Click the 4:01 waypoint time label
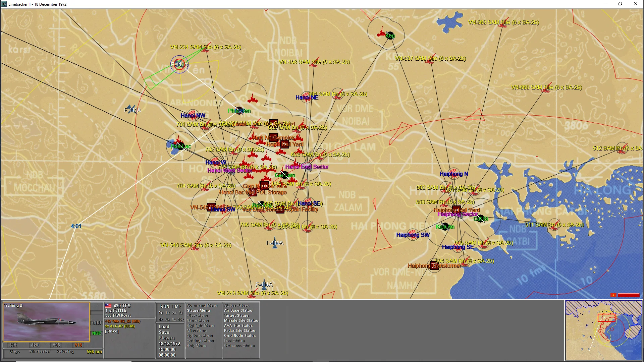The image size is (644, 362). pos(76,226)
